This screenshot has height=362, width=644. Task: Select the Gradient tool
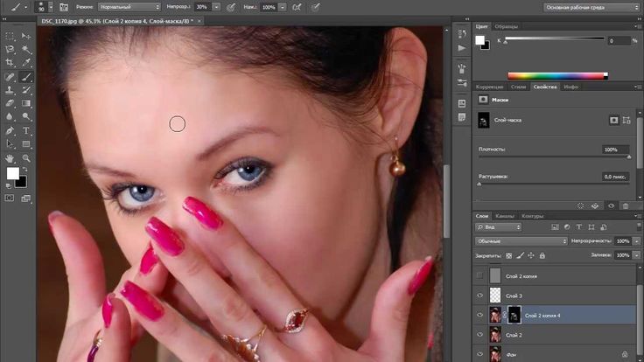[x=26, y=103]
